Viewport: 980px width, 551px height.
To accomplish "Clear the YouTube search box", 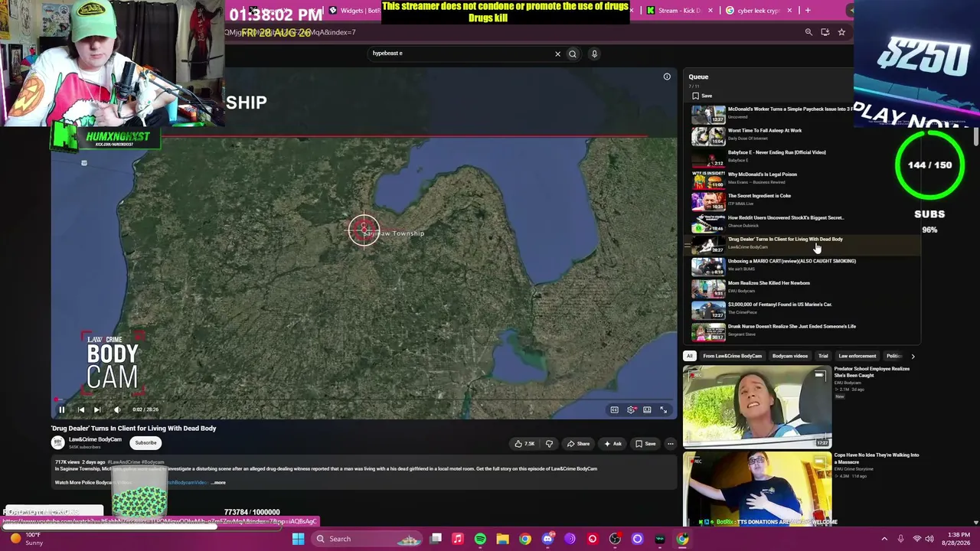I will point(557,54).
